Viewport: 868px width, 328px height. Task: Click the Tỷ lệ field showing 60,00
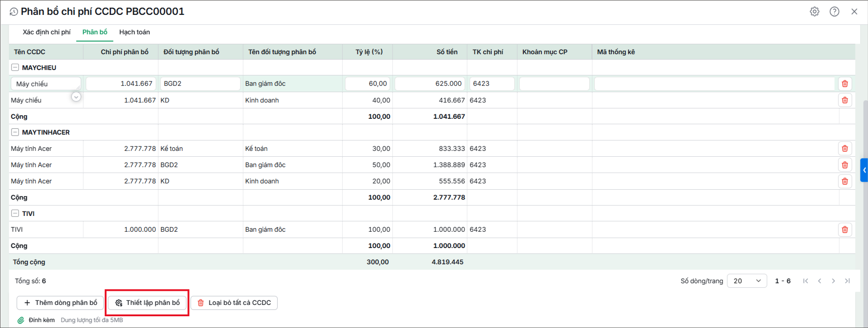point(369,84)
